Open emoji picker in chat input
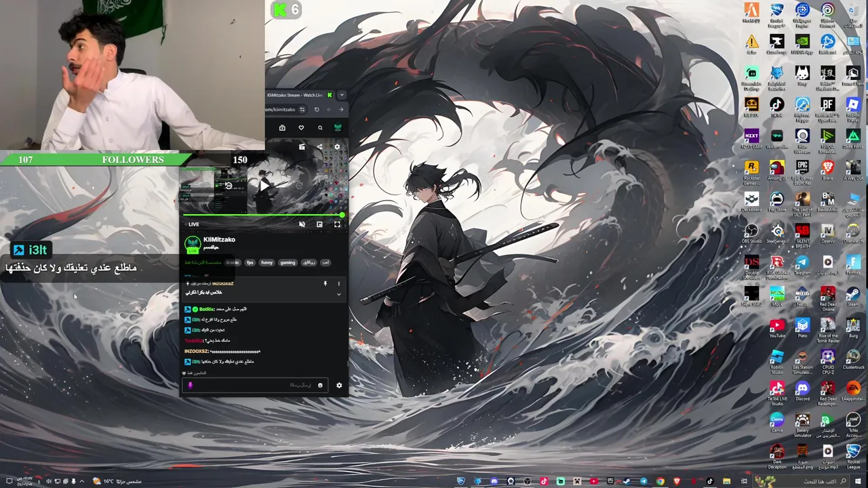 (320, 385)
